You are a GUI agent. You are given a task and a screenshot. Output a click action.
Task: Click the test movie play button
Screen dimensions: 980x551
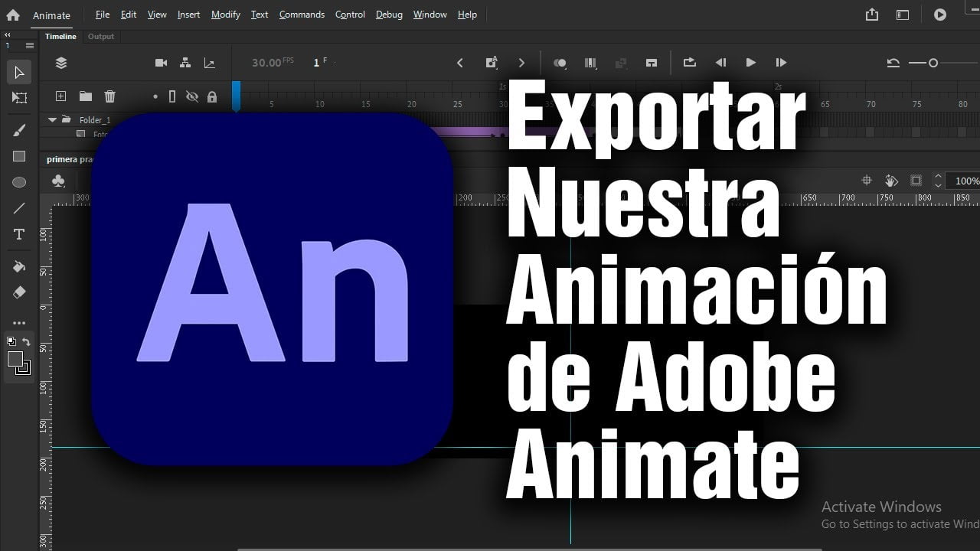[940, 15]
